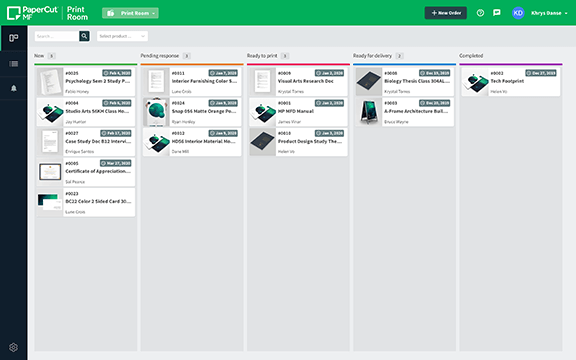Screen dimensions: 576x360
Task: Click the KD user avatar
Action: click(518, 13)
